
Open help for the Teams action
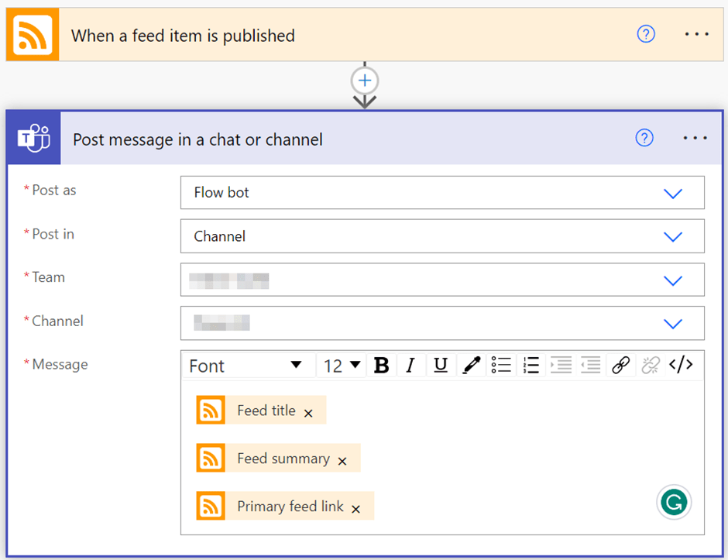click(644, 138)
